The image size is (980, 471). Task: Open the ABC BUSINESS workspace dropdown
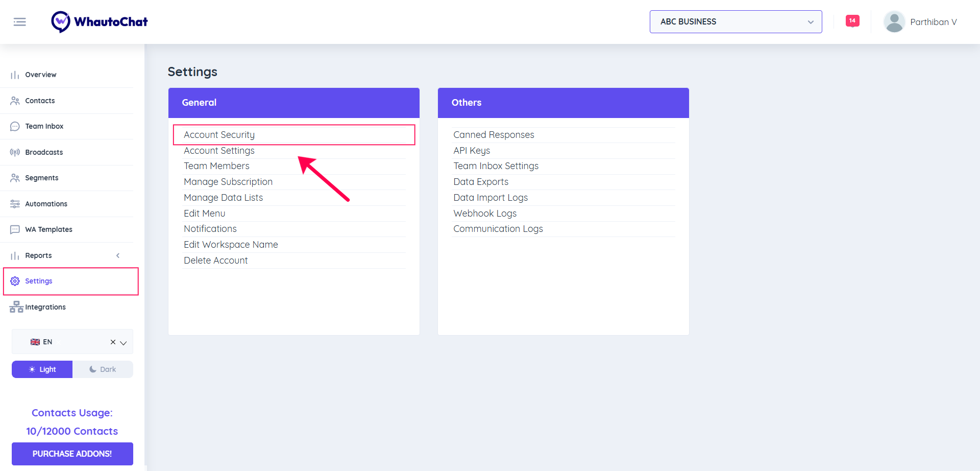(735, 21)
